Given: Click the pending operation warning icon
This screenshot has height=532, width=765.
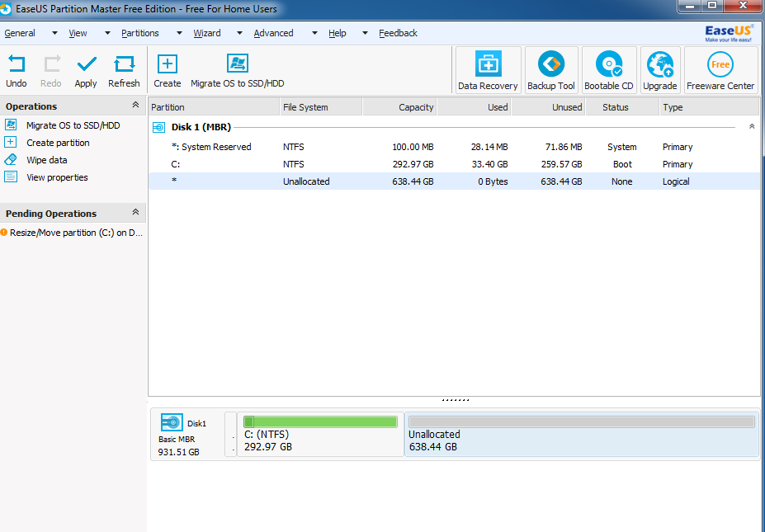Looking at the screenshot, I should (x=4, y=233).
